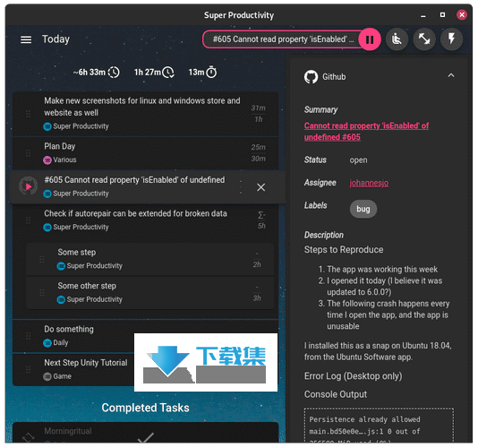478x448 pixels.
Task: Pause the current task tracking
Action: [x=370, y=39]
